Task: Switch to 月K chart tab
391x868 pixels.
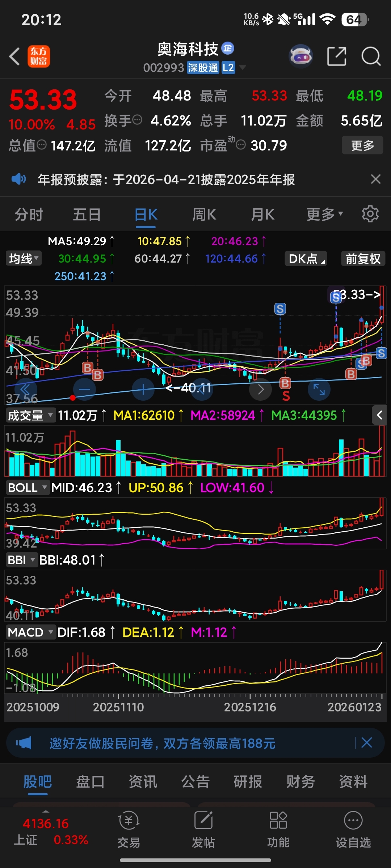Action: pyautogui.click(x=263, y=214)
